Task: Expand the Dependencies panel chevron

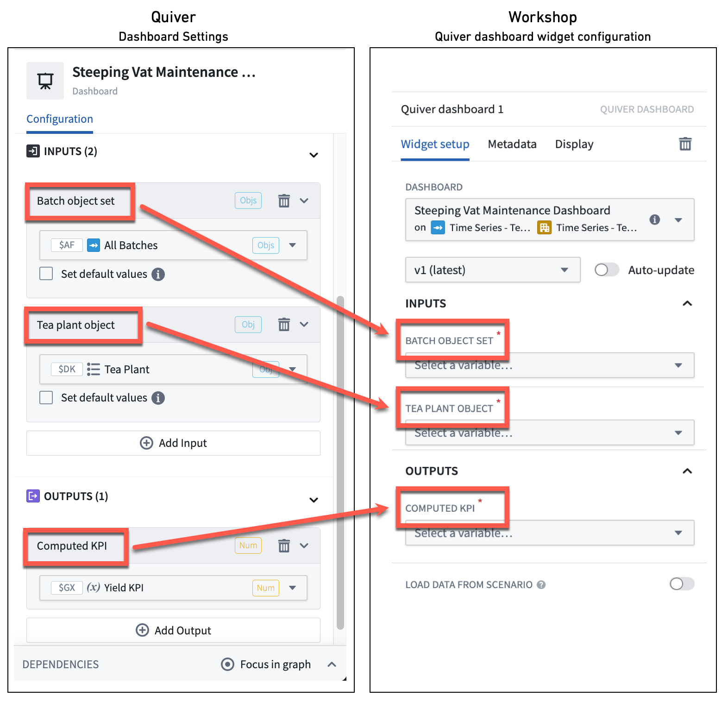Action: click(332, 664)
